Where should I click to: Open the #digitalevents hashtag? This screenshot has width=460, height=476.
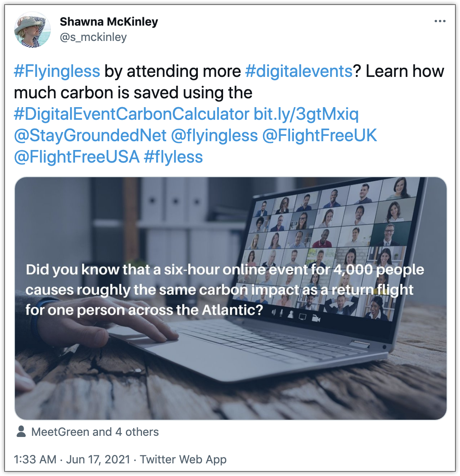(x=299, y=72)
